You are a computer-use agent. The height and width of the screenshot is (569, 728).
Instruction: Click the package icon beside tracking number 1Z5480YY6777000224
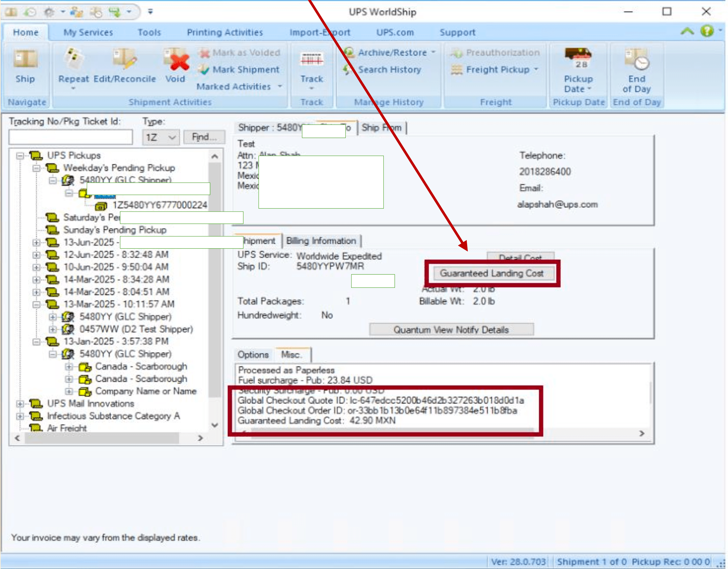pyautogui.click(x=101, y=206)
